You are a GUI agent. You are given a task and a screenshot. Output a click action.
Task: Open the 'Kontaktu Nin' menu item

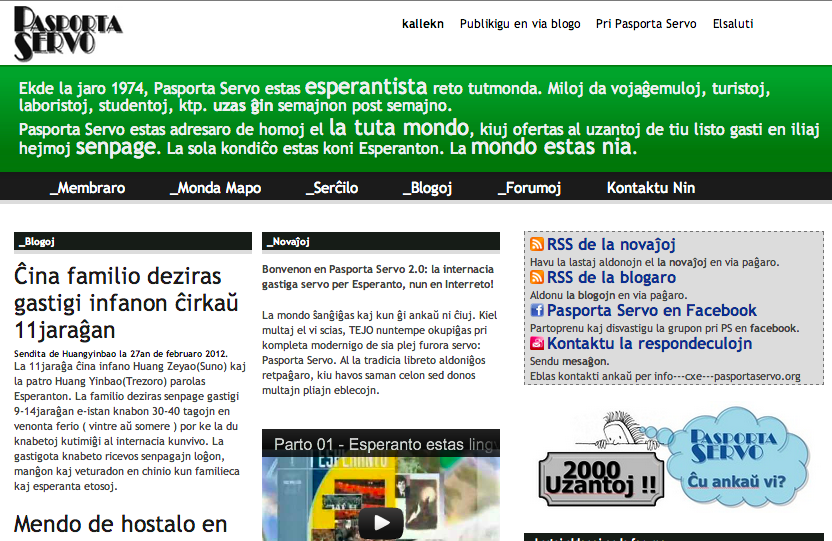point(651,188)
